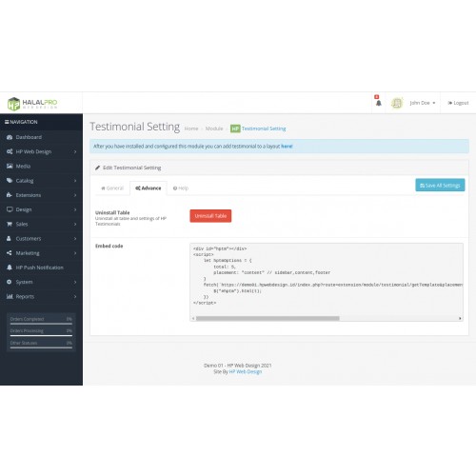Expand the System menu chevron
Viewport: 476px width, 476px height.
(x=75, y=282)
